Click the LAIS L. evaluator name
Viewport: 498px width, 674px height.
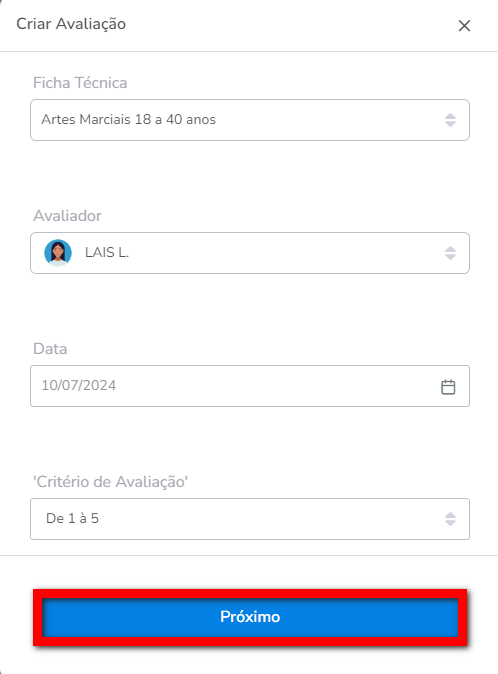107,252
